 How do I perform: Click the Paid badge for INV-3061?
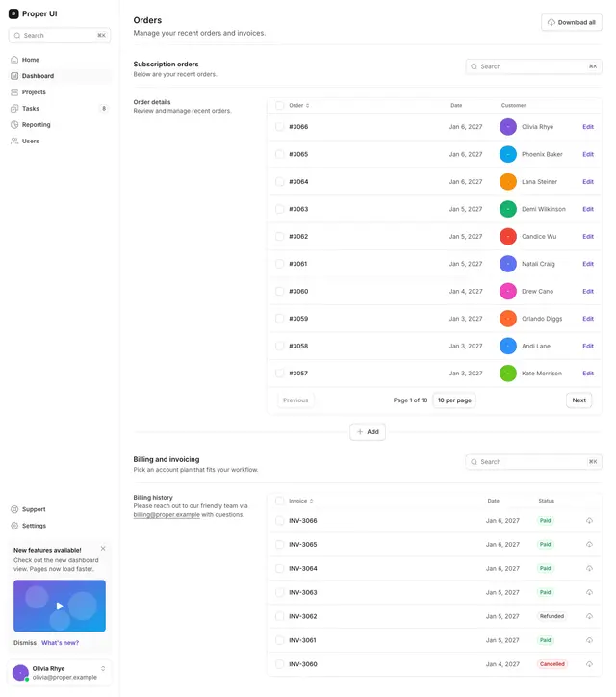click(546, 640)
